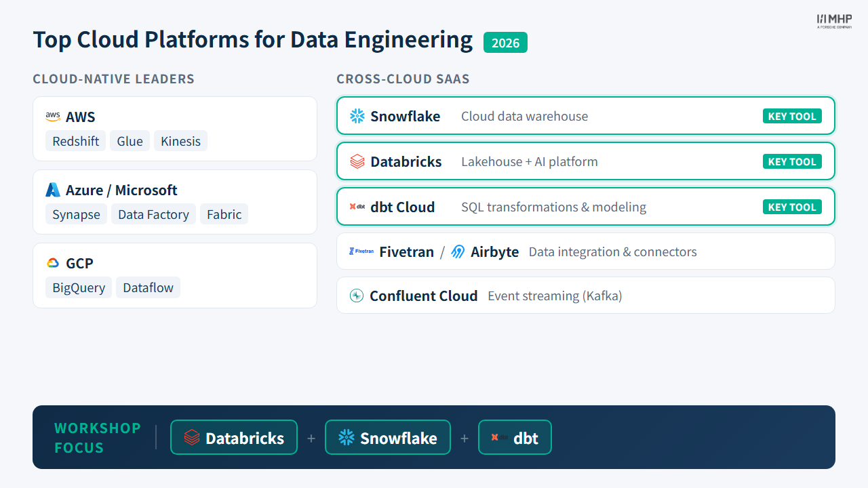Viewport: 868px width, 488px height.
Task: Click the "Airbyte" name
Action: (495, 251)
